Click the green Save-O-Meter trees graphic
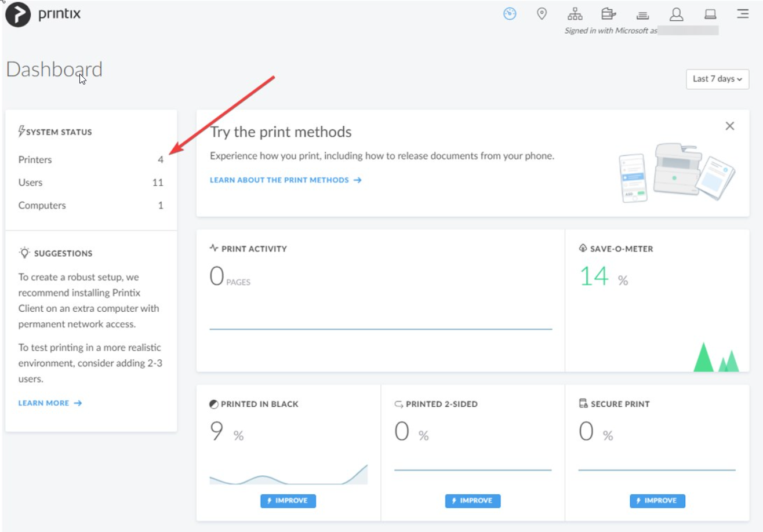Viewport: 763px width, 532px height. tap(716, 357)
